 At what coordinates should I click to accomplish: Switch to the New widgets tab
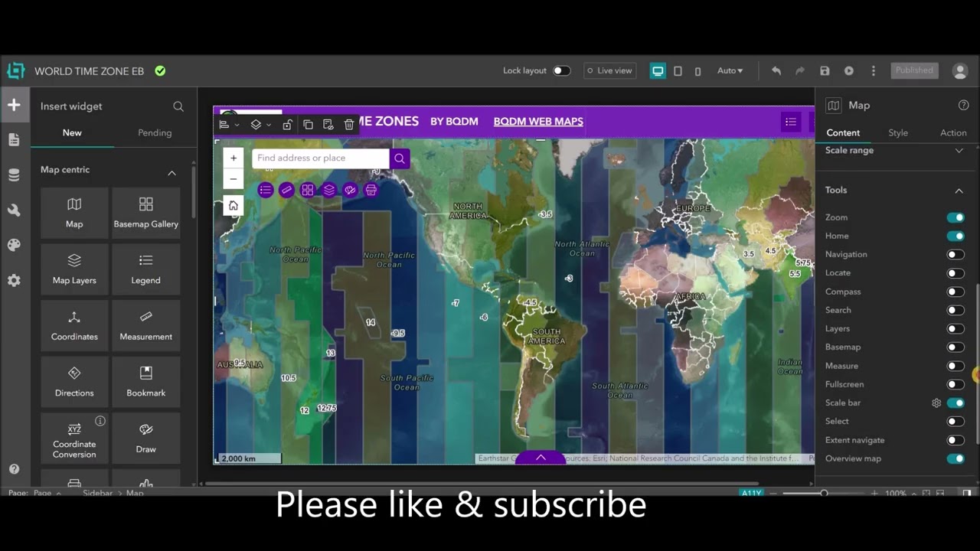point(72,132)
